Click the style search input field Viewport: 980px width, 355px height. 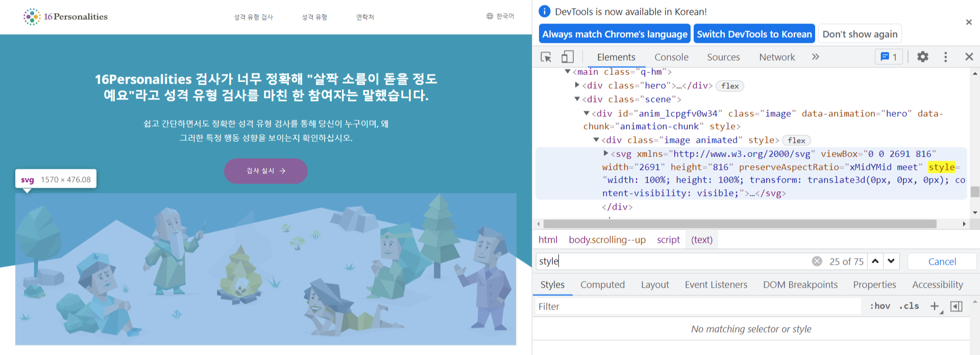[674, 261]
